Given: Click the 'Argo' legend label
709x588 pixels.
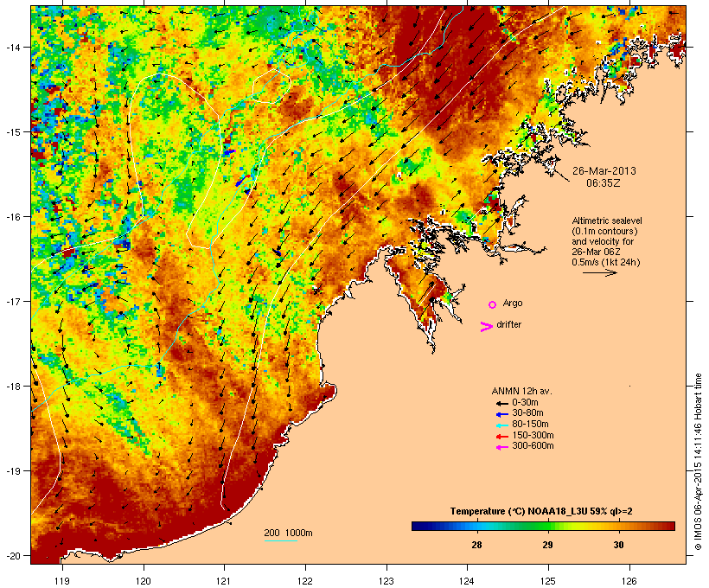Looking at the screenshot, I should [513, 303].
